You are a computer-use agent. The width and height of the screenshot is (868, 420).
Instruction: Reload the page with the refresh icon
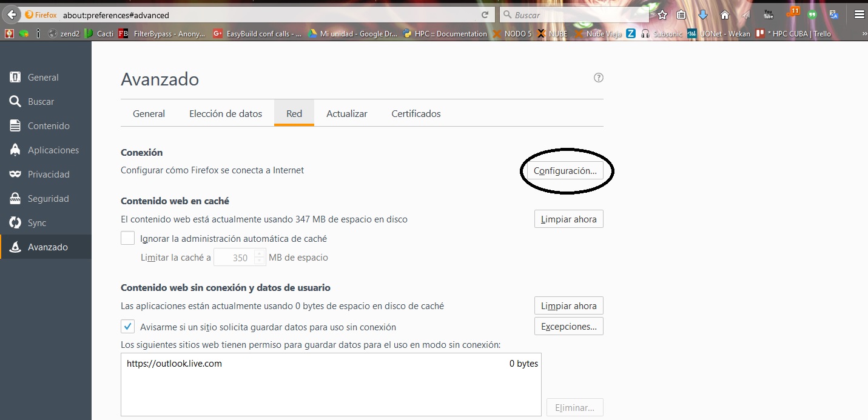485,15
